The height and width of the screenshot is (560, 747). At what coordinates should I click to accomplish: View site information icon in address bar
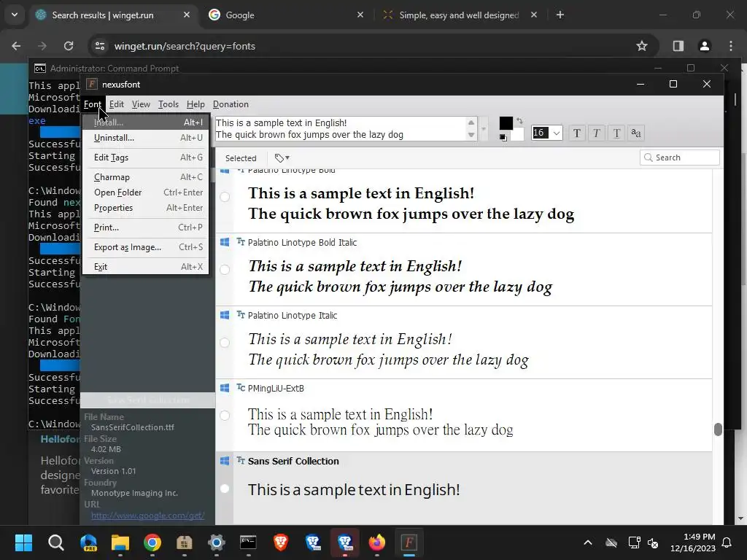[100, 46]
